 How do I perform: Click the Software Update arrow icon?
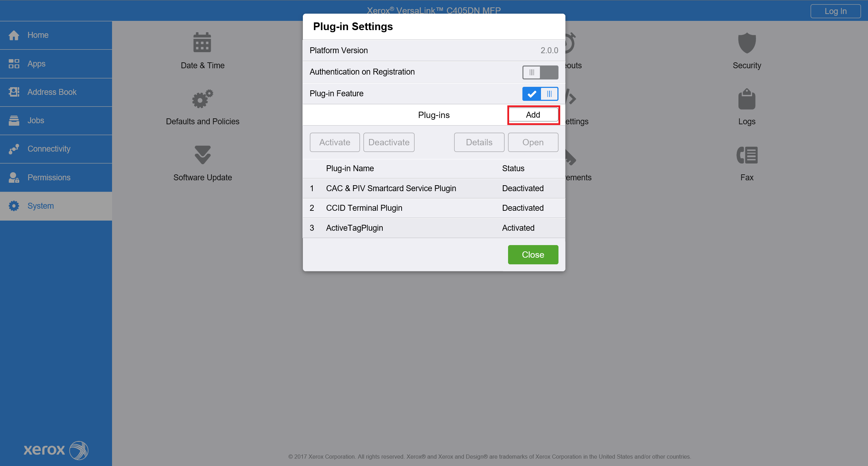tap(202, 155)
